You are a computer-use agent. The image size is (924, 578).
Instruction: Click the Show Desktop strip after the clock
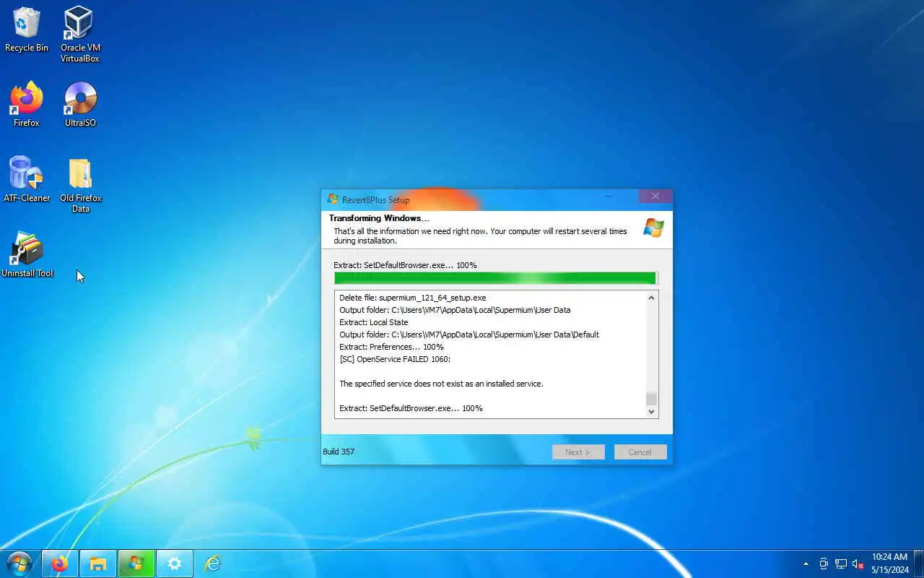918,564
